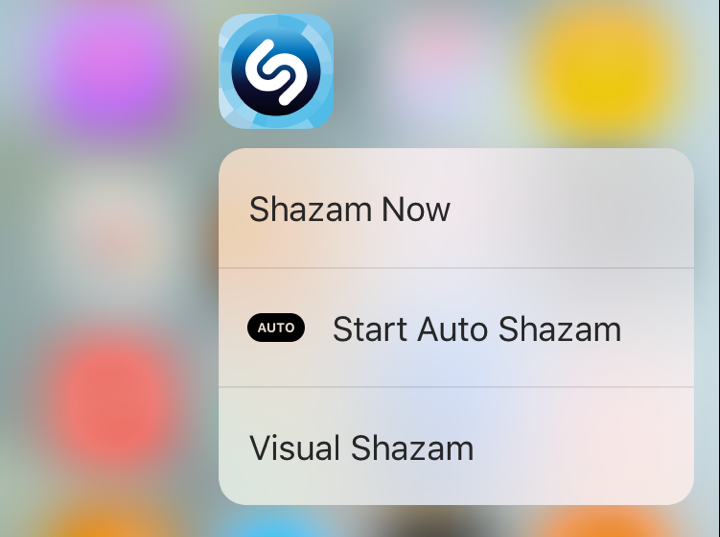Select the Shazam Now quick action
The image size is (720, 537).
pos(456,208)
